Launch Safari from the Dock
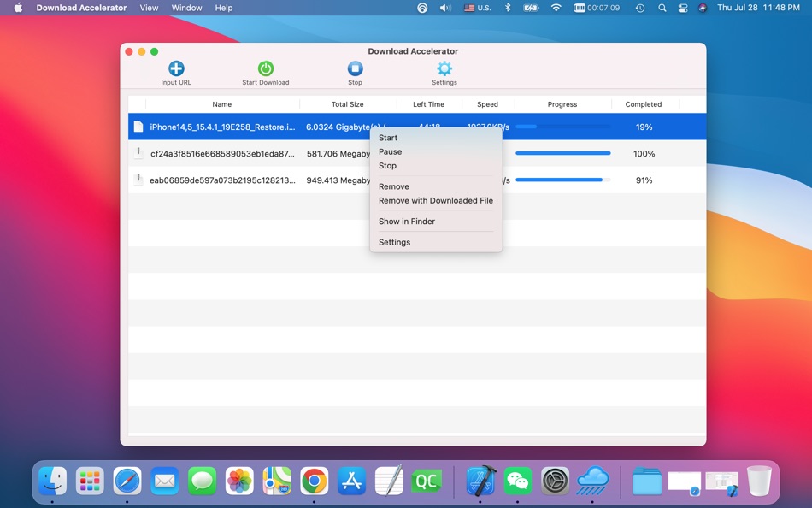The width and height of the screenshot is (812, 508). 127,481
